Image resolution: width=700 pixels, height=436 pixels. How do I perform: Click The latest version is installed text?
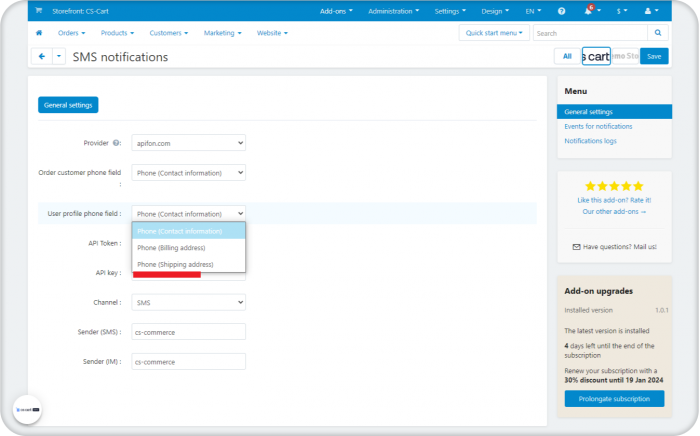coord(607,331)
